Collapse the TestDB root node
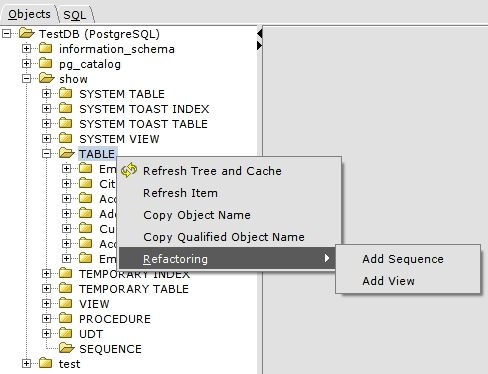 (7, 34)
